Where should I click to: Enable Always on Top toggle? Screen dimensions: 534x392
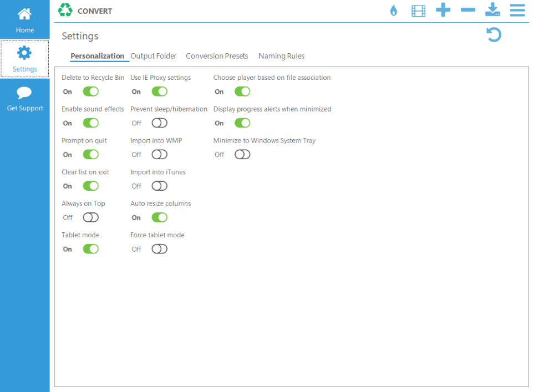point(91,218)
